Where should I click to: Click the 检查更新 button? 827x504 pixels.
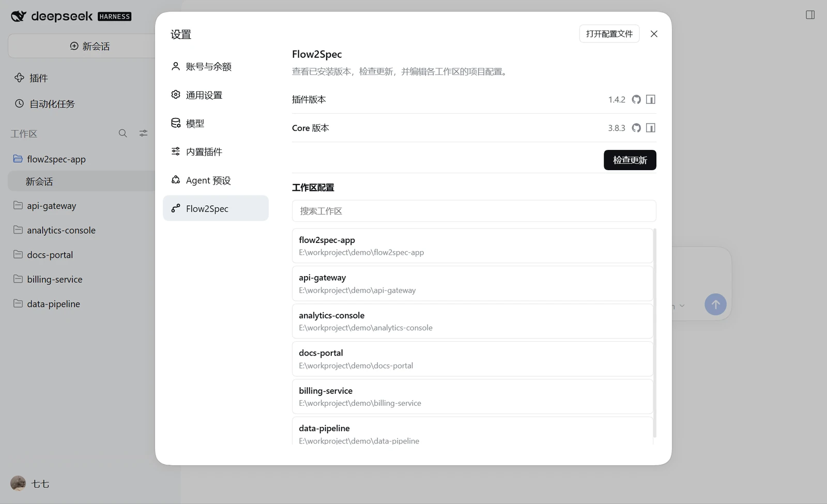click(x=630, y=160)
